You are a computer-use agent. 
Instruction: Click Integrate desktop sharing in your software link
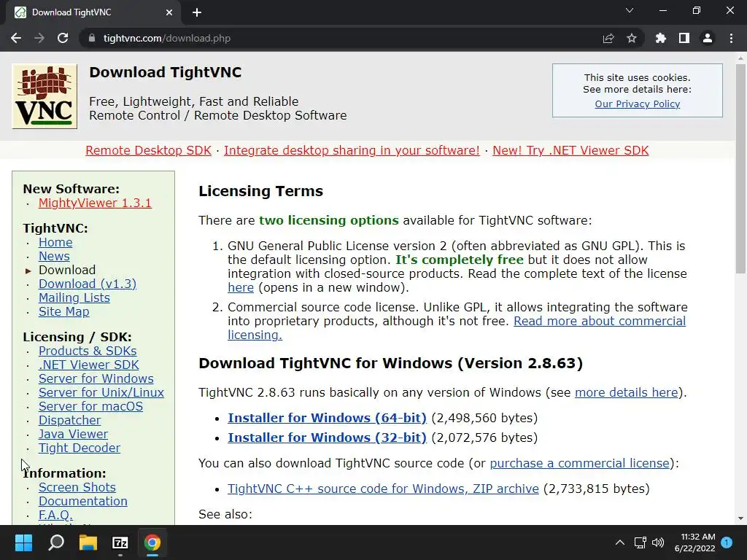pos(352,150)
